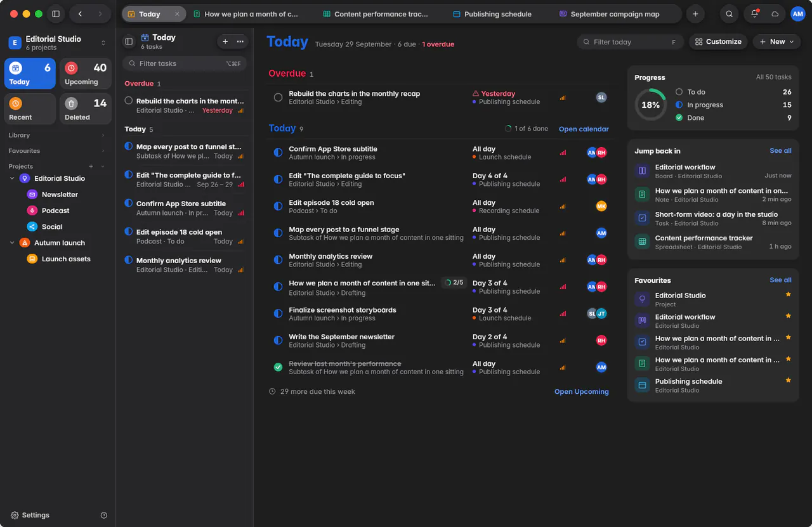Open the AM user avatar menu

[797, 14]
